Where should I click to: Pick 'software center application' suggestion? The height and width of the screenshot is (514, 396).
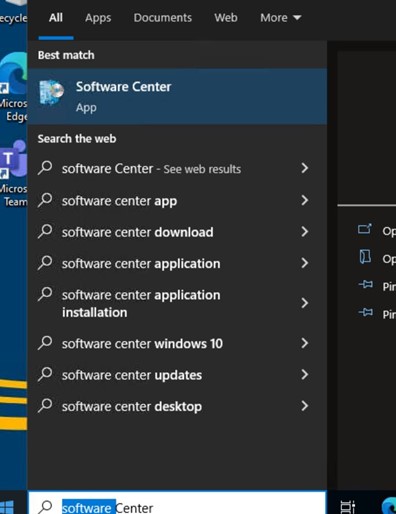pos(177,263)
